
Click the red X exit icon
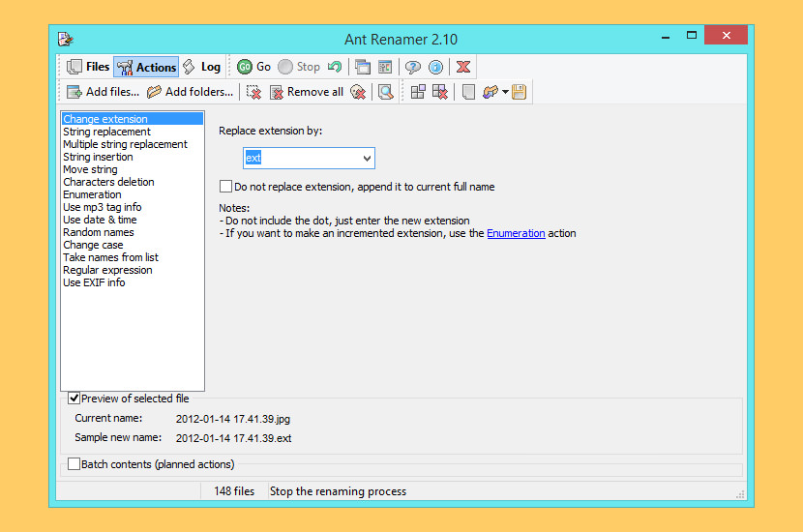click(x=463, y=67)
